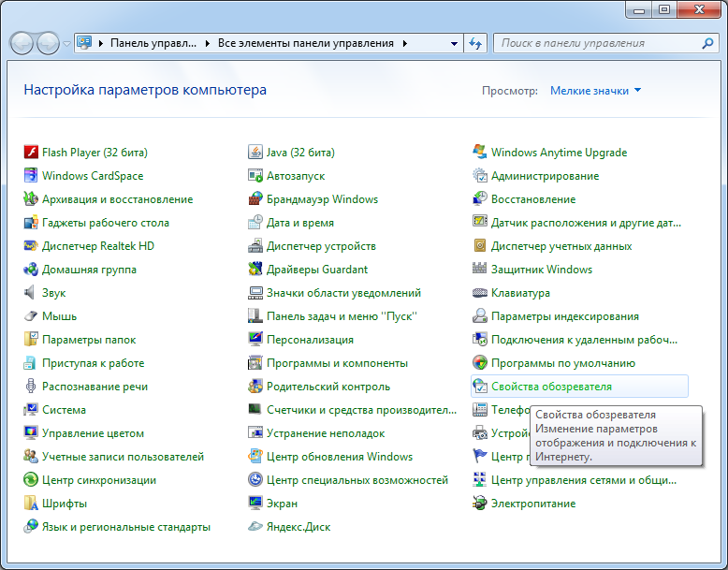The image size is (728, 570).
Task: Expand arrow after Все элементы панели управления
Action: (405, 44)
